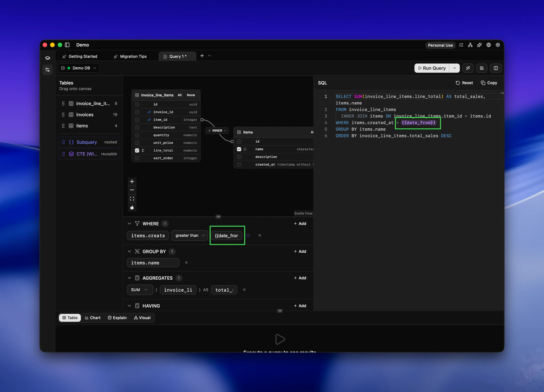Select the Chart view tab

coord(93,318)
